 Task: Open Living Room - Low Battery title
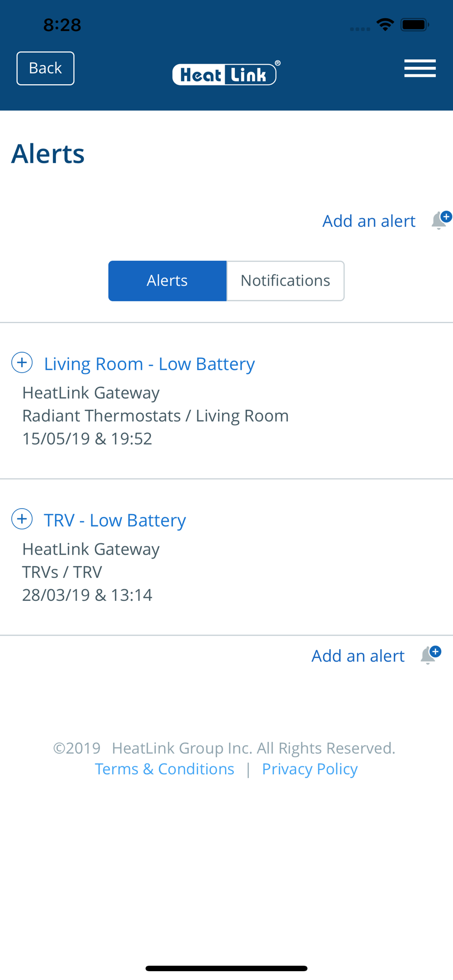tap(150, 364)
